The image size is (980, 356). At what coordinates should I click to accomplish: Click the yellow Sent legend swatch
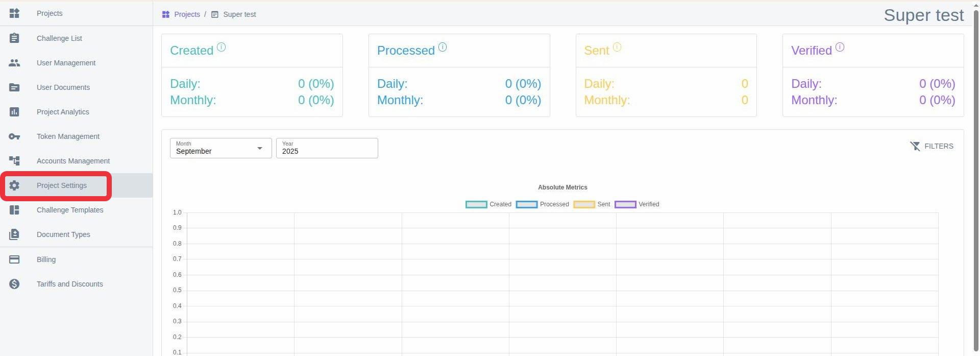tap(584, 204)
